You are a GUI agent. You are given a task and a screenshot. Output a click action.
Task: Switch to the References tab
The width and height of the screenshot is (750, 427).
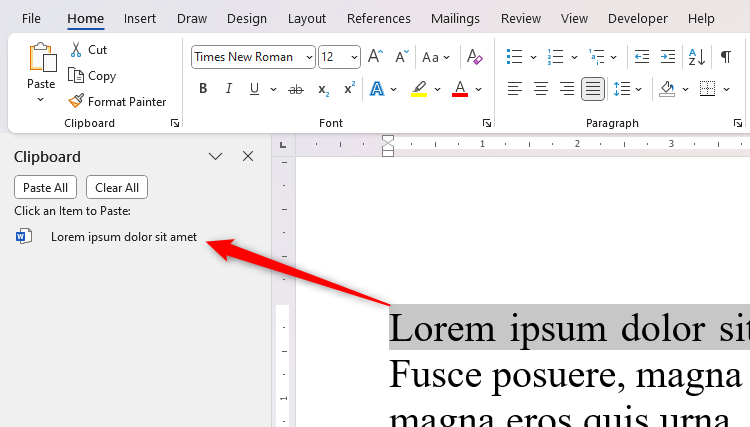tap(379, 18)
